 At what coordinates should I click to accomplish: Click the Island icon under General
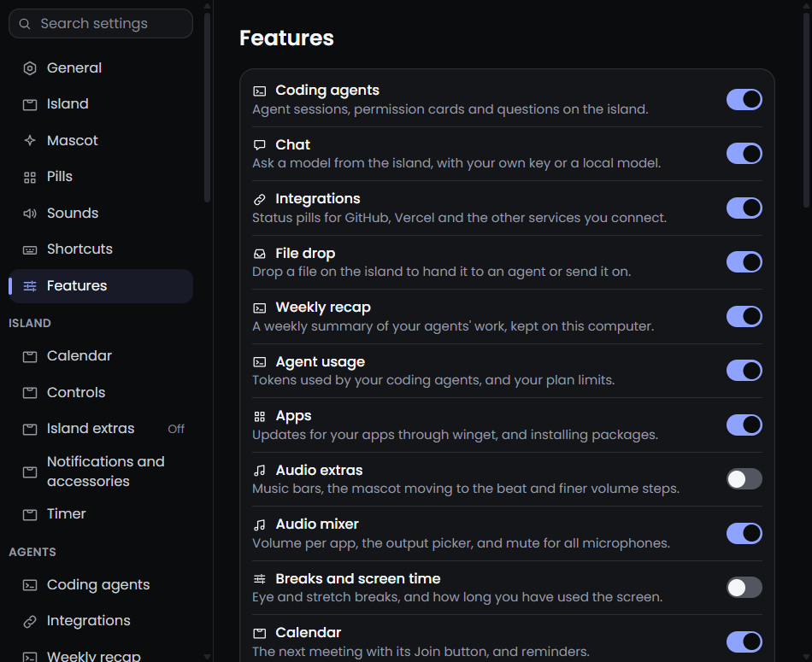click(30, 104)
